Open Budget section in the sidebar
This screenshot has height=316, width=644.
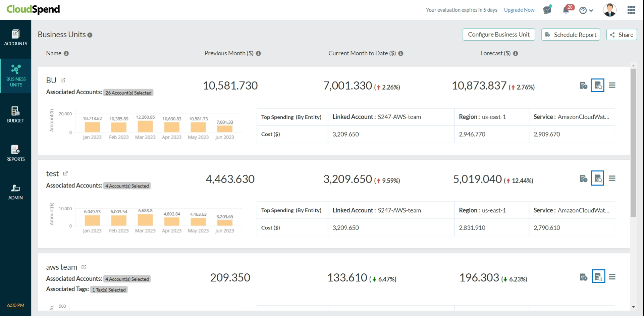(15, 115)
